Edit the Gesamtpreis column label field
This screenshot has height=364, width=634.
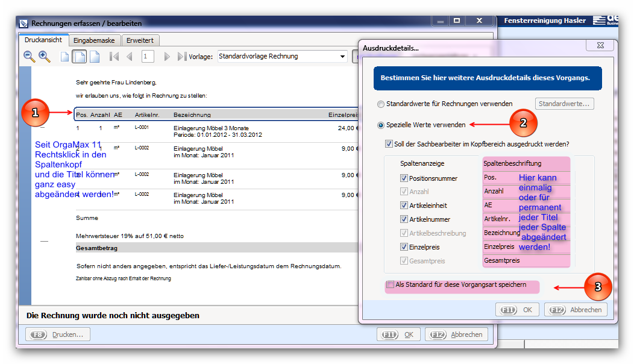526,260
